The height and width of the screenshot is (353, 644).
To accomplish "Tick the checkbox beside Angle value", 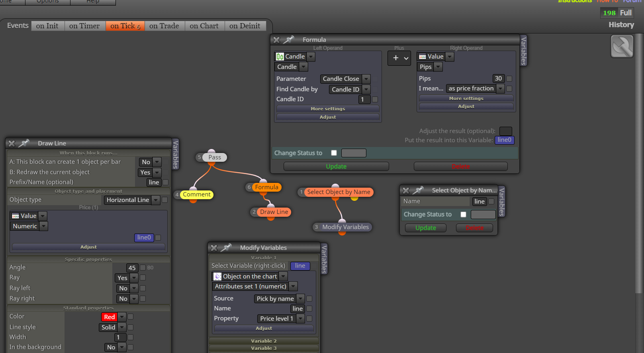I will pyautogui.click(x=143, y=268).
